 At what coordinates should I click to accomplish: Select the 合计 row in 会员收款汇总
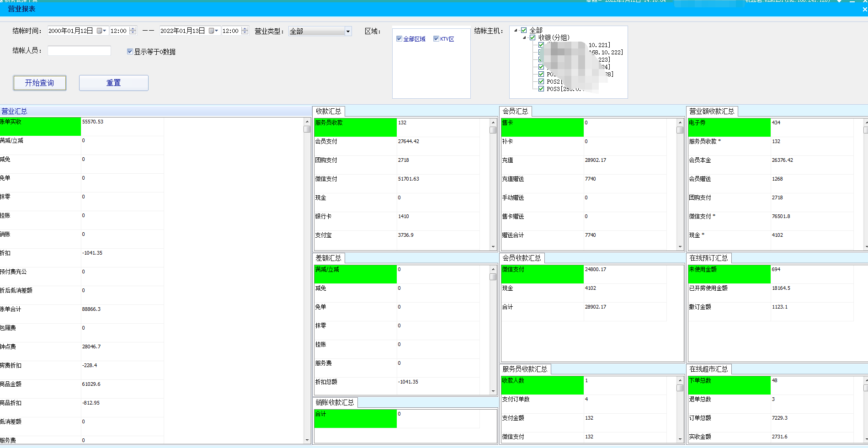tap(584, 312)
